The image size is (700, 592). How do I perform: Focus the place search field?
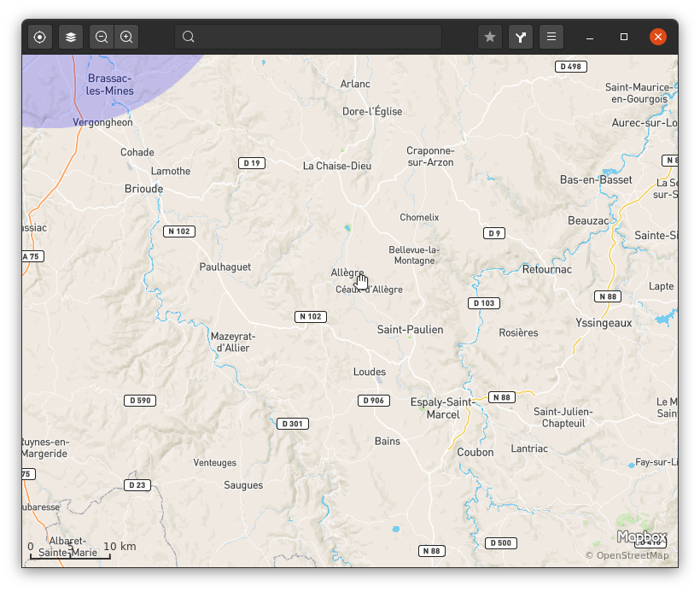[308, 37]
